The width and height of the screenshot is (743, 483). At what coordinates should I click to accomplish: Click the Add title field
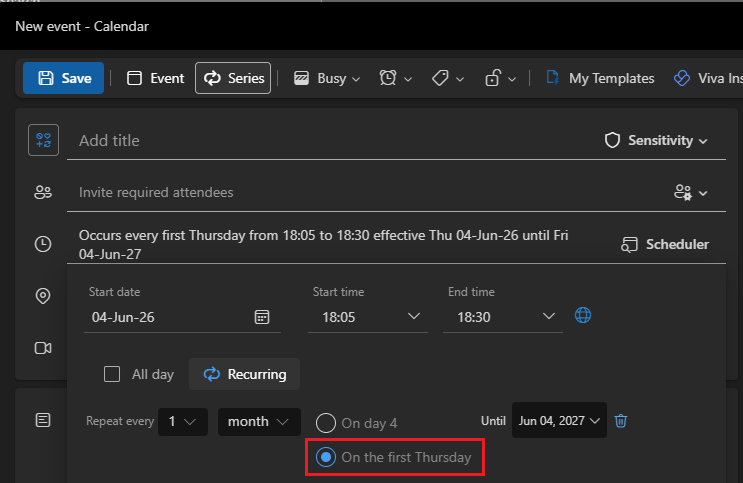point(332,141)
